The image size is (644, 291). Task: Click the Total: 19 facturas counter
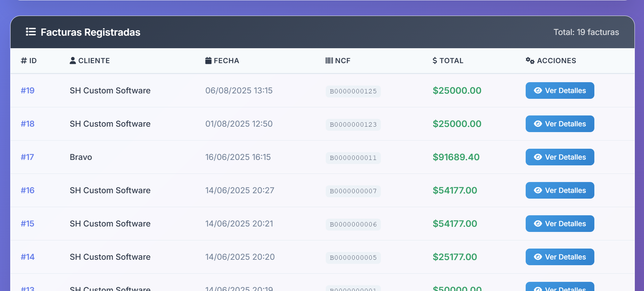point(586,32)
